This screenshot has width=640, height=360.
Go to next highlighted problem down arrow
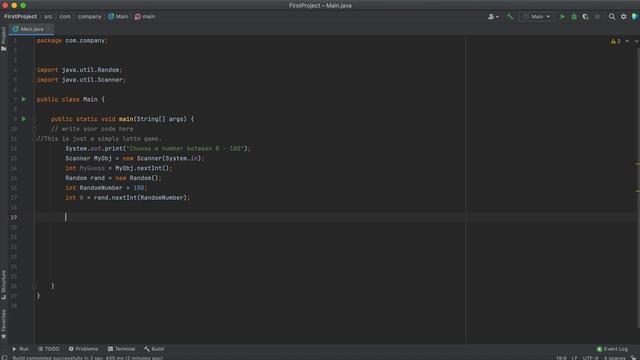tap(636, 41)
